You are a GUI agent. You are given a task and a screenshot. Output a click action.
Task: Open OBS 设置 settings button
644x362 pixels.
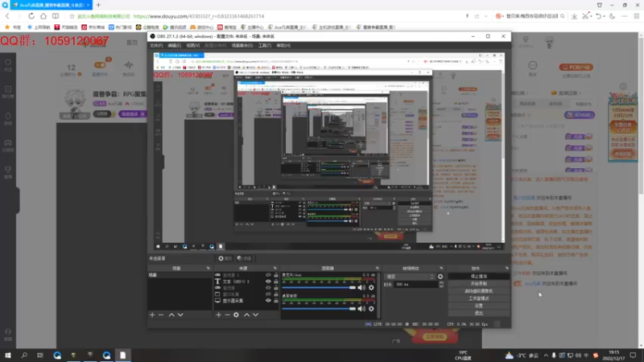(479, 306)
